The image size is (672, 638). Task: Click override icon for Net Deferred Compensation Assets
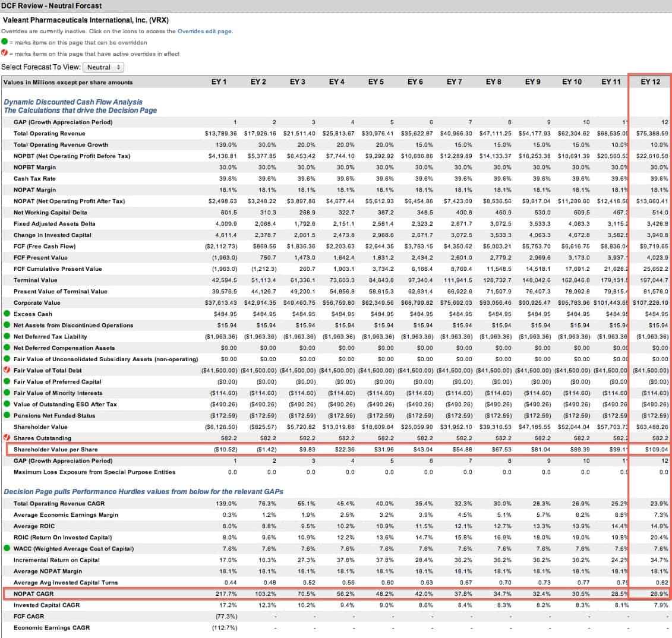tap(7, 348)
